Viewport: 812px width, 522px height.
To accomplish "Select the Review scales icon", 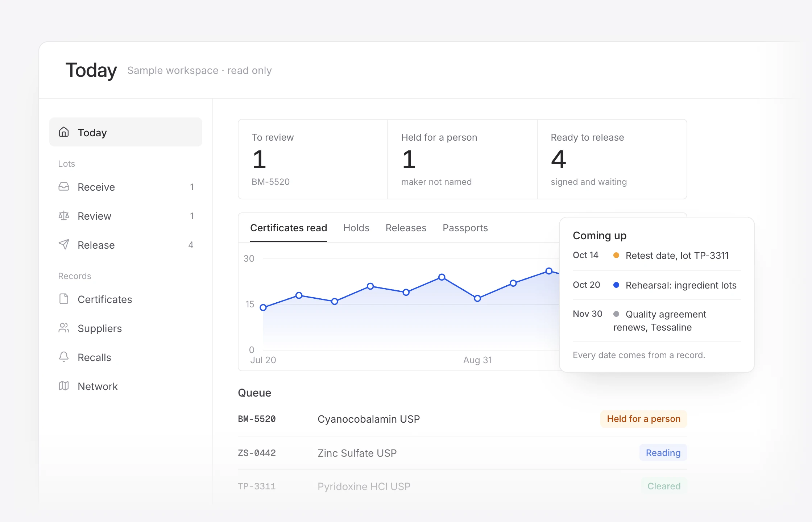I will click(x=64, y=216).
